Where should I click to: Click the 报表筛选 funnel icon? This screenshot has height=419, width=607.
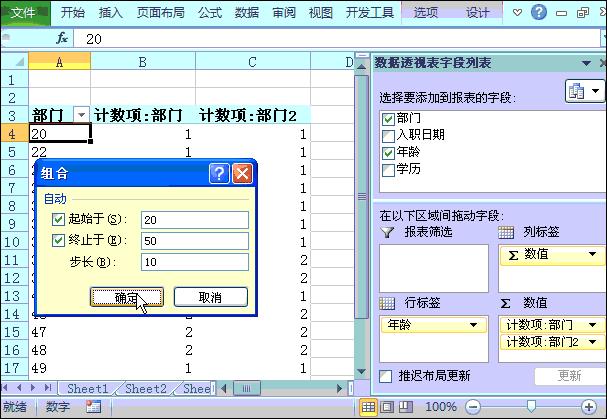coord(387,232)
